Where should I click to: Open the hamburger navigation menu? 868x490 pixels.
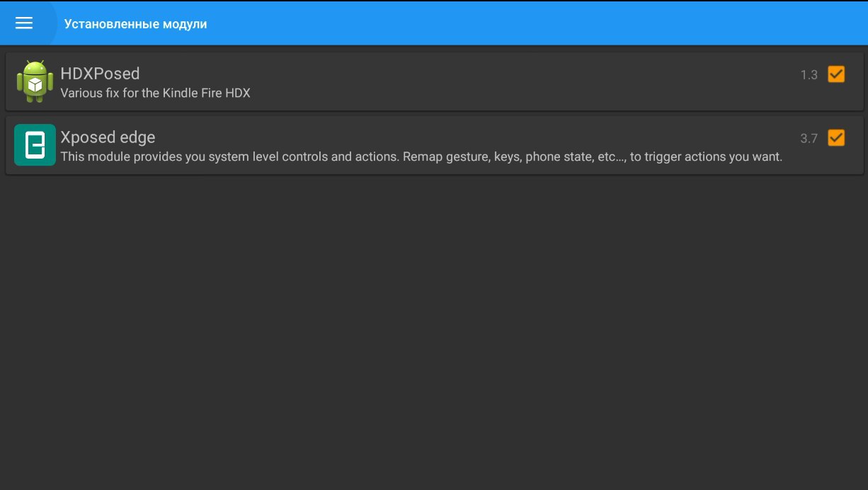pyautogui.click(x=24, y=23)
